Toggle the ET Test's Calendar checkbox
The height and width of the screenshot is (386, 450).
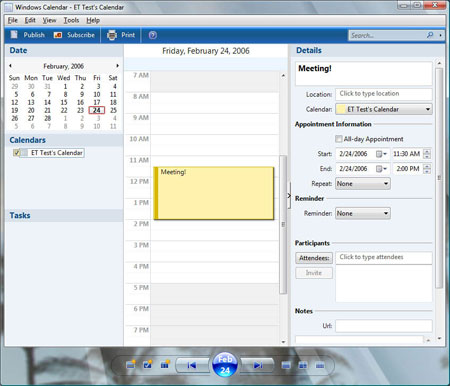point(16,153)
